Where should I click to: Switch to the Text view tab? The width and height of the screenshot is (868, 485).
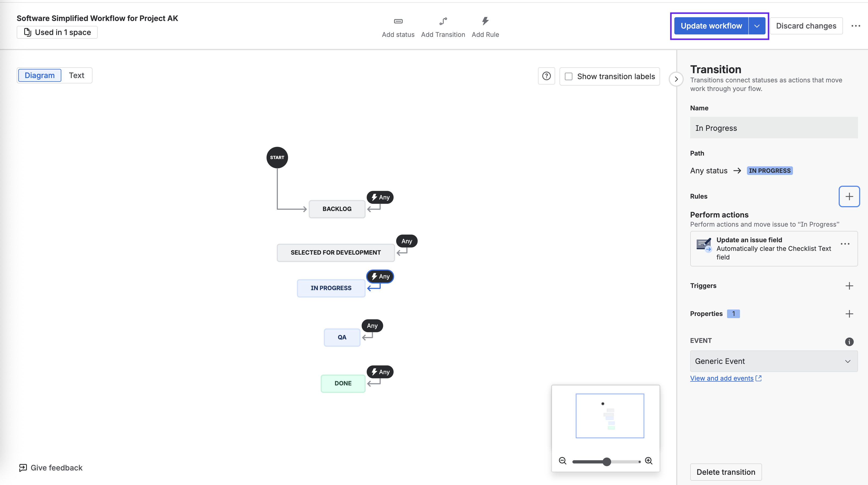[76, 75]
